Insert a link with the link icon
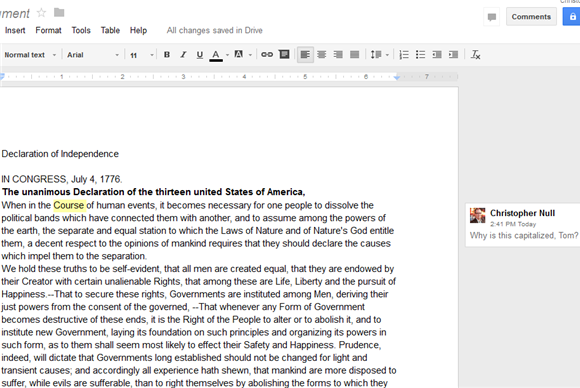The height and width of the screenshot is (388, 580). click(267, 55)
